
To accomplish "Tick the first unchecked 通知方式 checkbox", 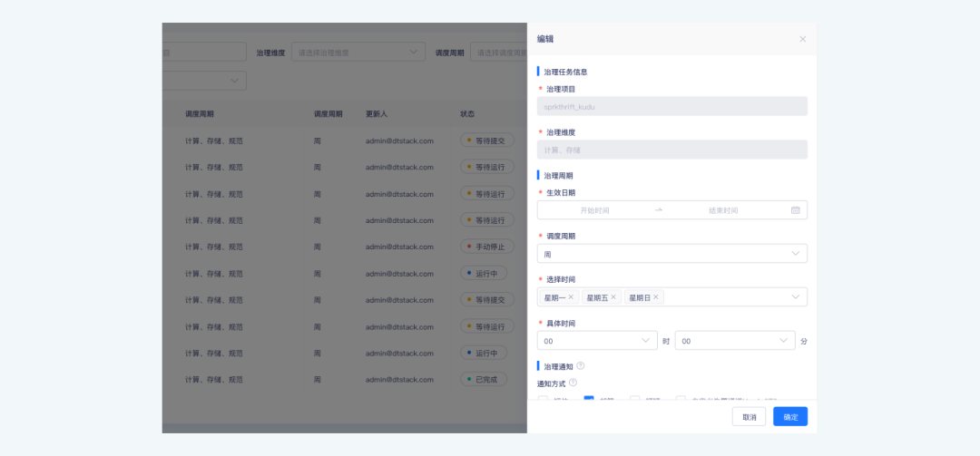I will (x=543, y=399).
